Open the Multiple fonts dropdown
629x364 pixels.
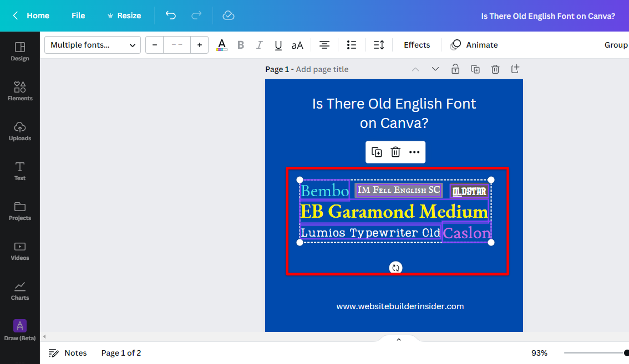[93, 45]
